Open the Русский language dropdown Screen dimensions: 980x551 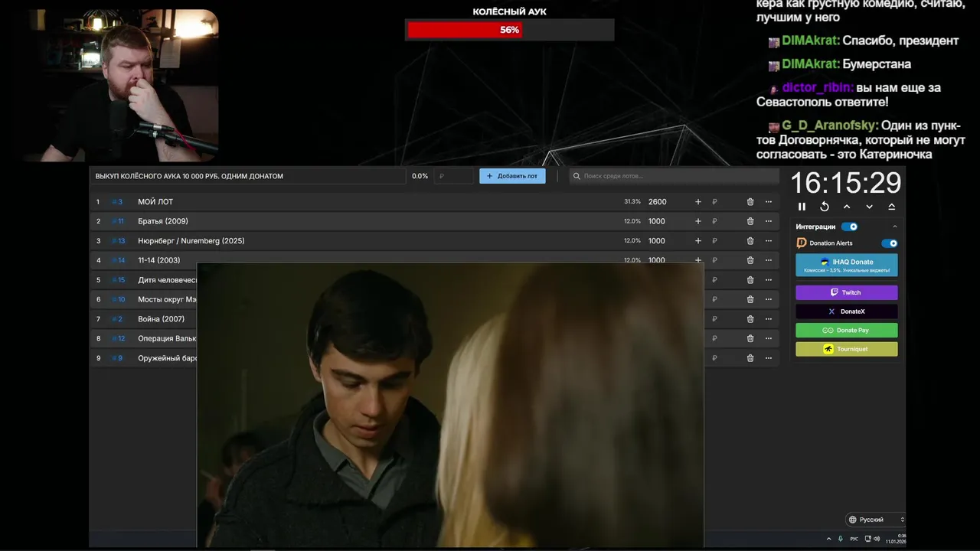tap(875, 520)
